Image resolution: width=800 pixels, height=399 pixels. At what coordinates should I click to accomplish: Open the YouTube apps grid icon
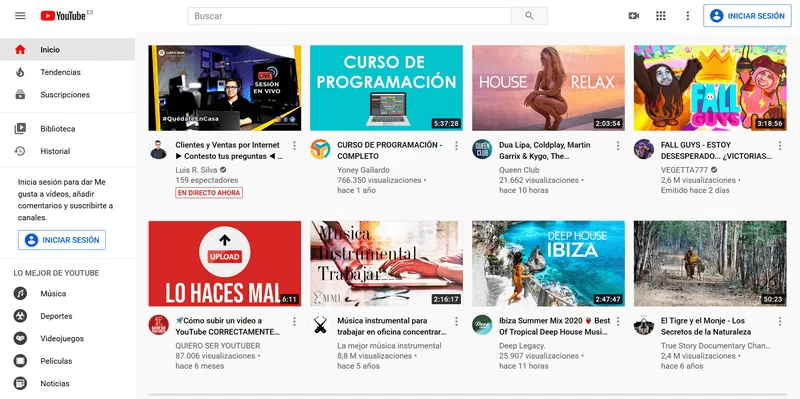[x=661, y=16]
